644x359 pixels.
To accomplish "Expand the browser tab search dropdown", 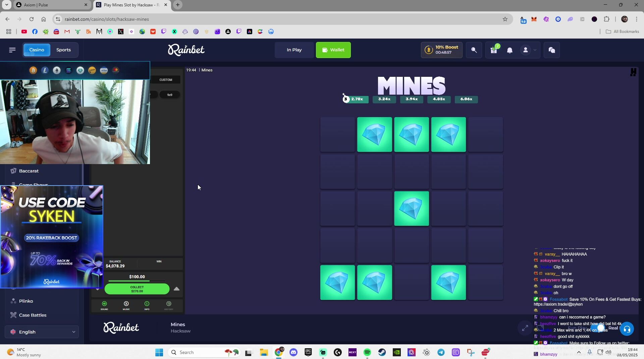I will (6, 5).
